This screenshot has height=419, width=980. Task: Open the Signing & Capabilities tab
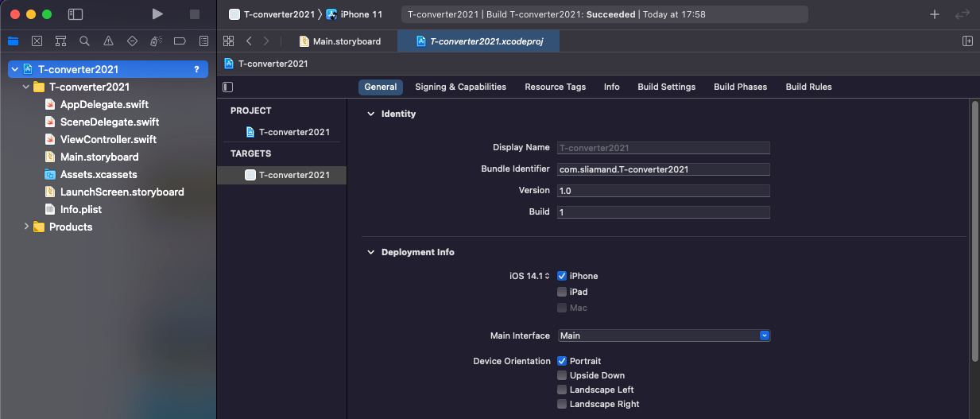click(460, 87)
